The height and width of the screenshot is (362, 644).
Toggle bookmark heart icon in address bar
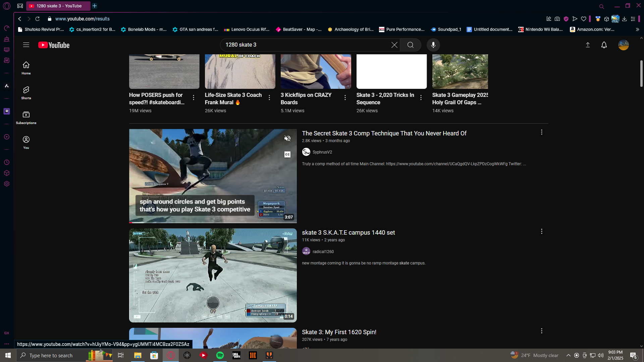[584, 19]
